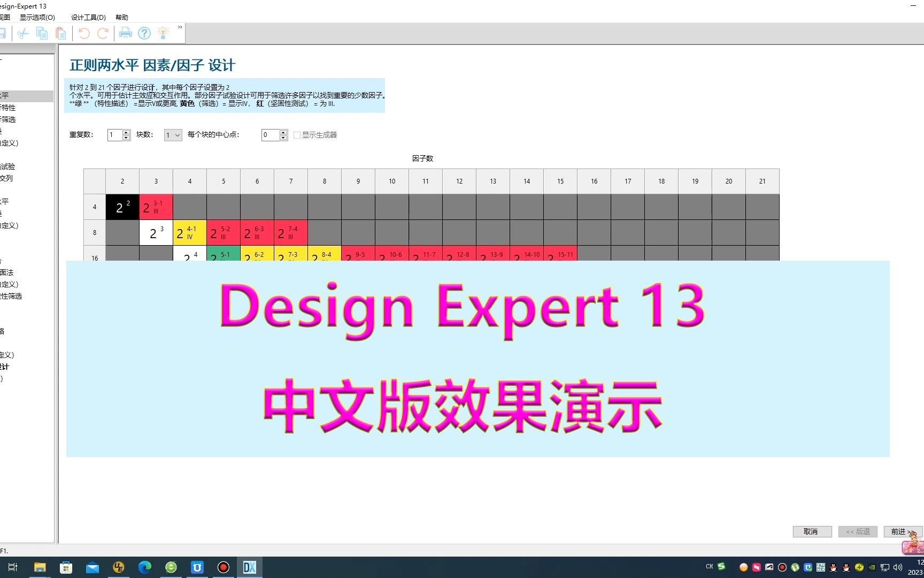Open the 显示选项(O) menu
Viewport: 924px width, 578px height.
click(37, 17)
